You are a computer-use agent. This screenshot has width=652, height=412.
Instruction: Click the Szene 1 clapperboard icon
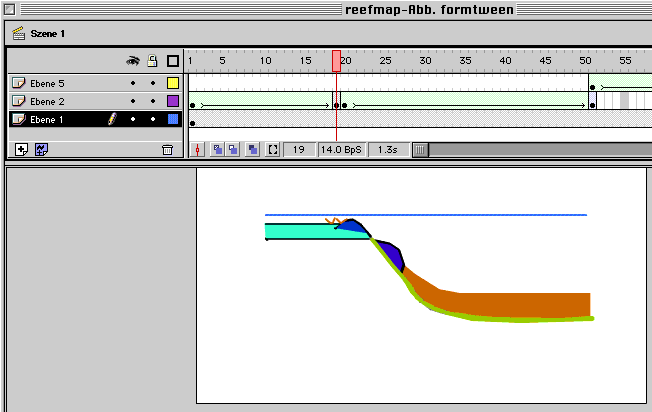pos(18,33)
